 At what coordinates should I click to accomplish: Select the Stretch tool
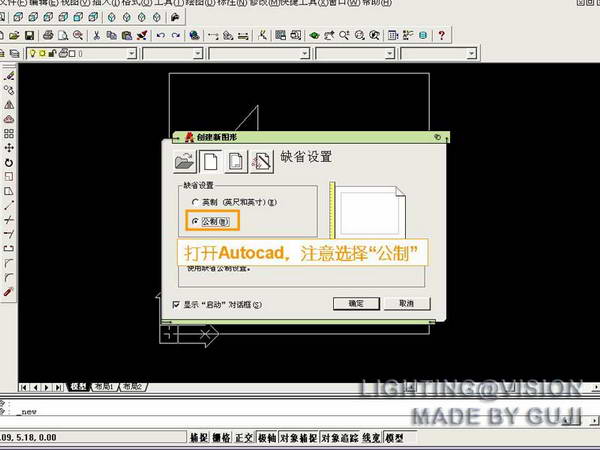(x=9, y=191)
